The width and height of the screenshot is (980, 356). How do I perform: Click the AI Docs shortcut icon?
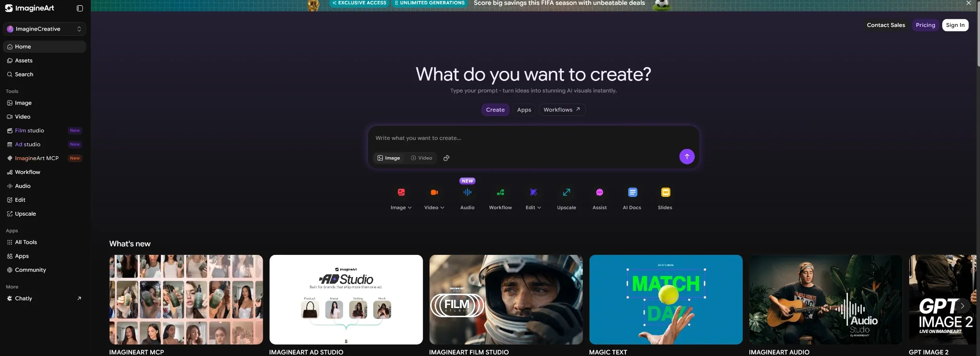pyautogui.click(x=633, y=192)
